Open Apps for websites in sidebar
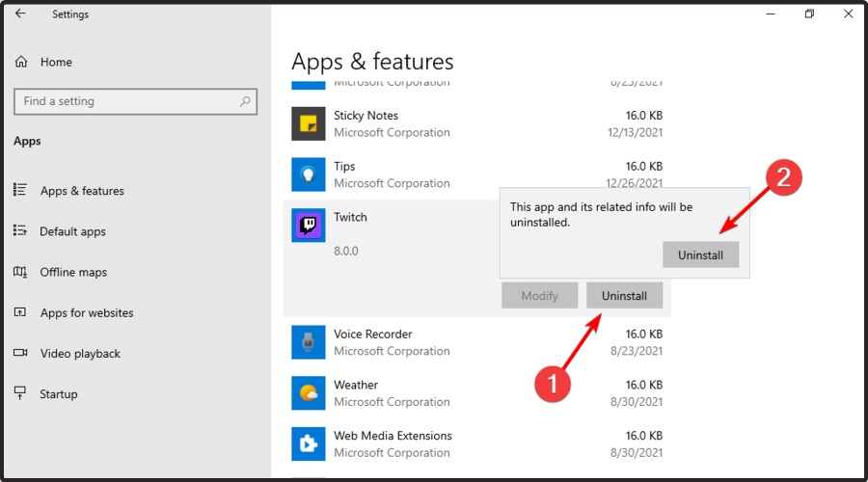The width and height of the screenshot is (868, 482). pos(87,312)
